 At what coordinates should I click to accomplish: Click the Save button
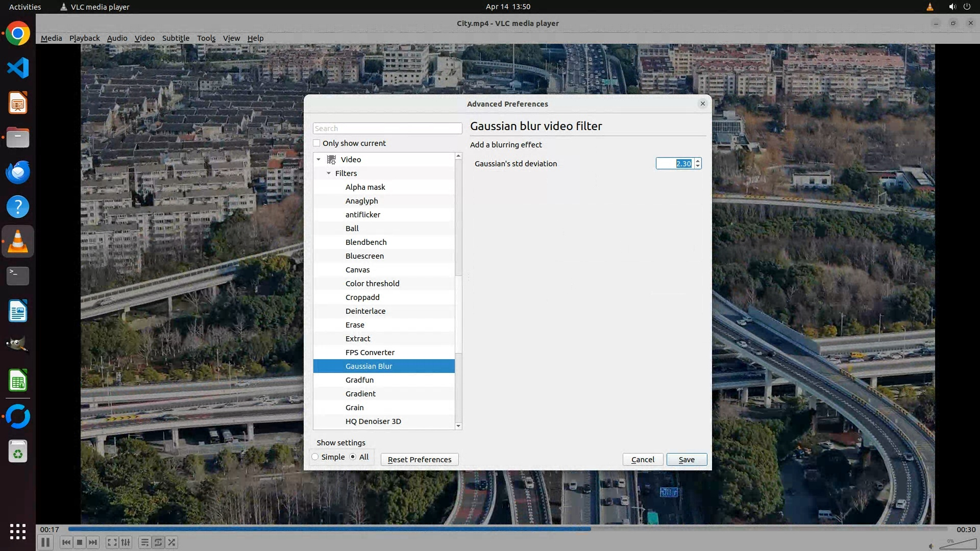[x=687, y=460]
